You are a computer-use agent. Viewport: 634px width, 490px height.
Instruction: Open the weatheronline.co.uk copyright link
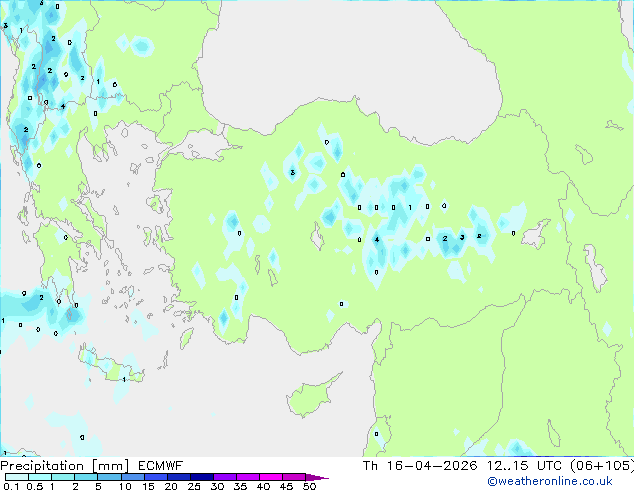(x=550, y=481)
